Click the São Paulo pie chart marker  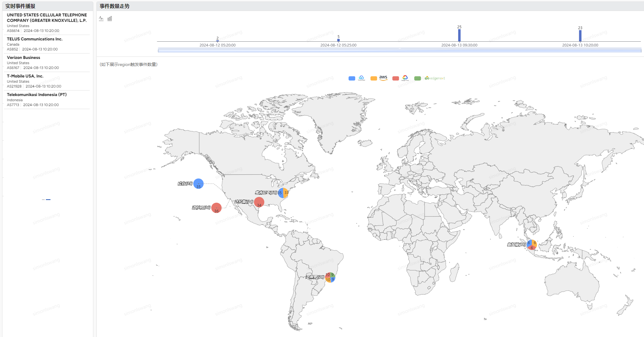point(330,277)
